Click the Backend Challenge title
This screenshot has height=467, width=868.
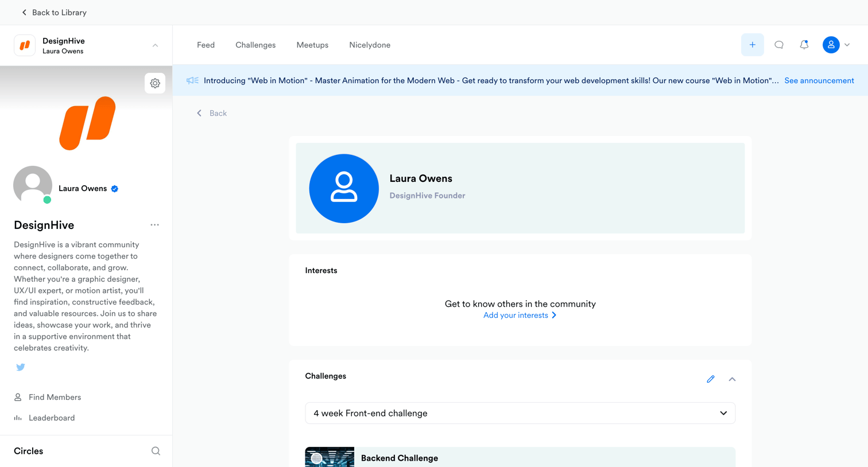tap(400, 458)
